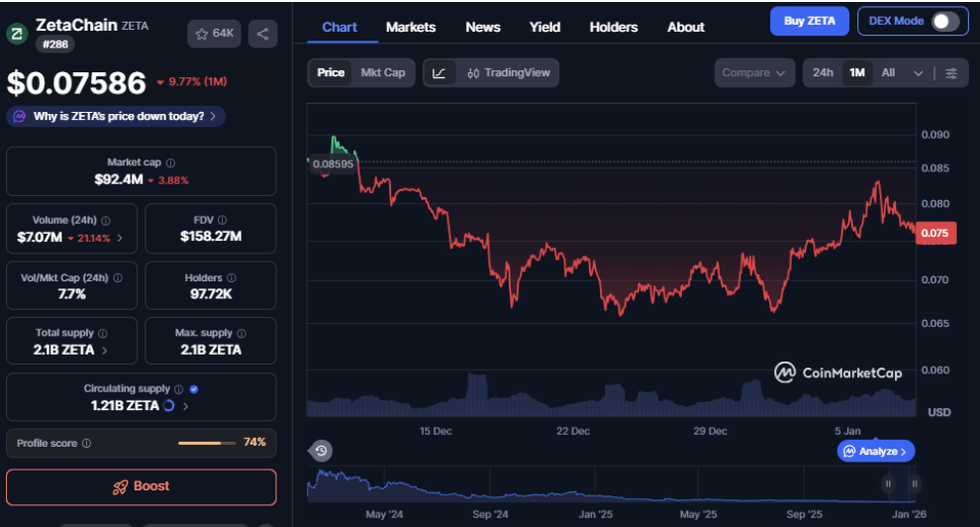Screen dimensions: 980x527
Task: Click the 7.7% Vol/Mkt Cap value
Action: [72, 294]
